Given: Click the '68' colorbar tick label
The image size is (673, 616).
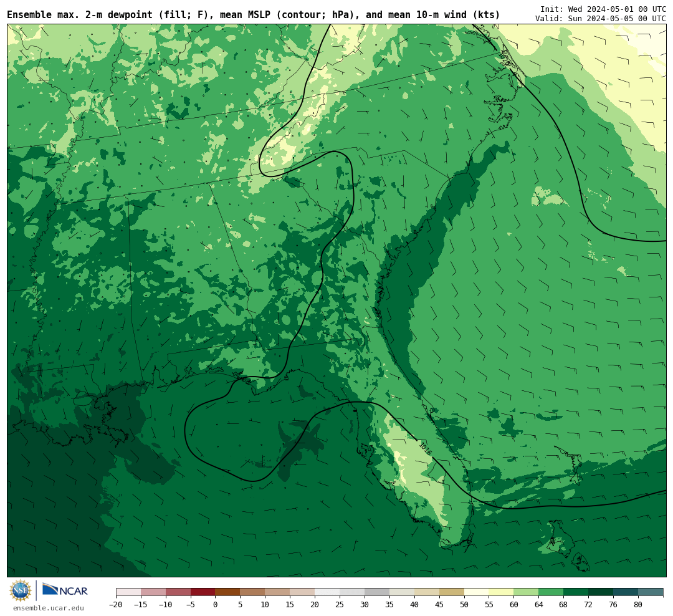Looking at the screenshot, I should pos(563,605).
